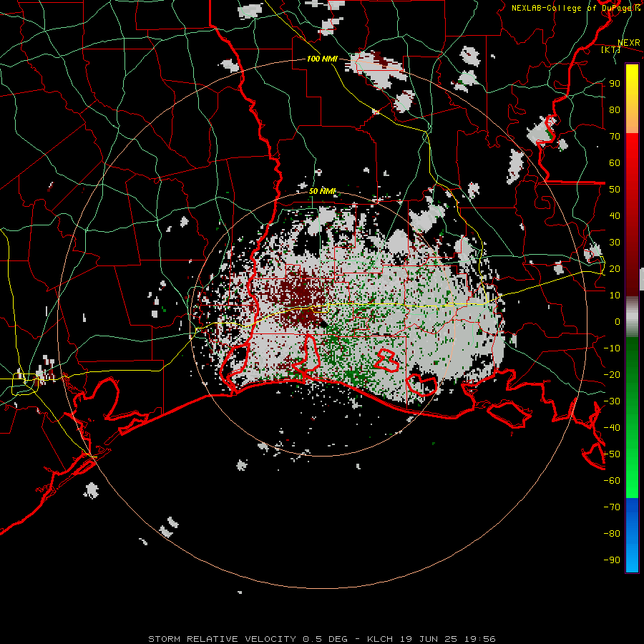Screen dimensions: 644x644
Task: Click the "10" label on the velocity scale
Action: [x=615, y=296]
